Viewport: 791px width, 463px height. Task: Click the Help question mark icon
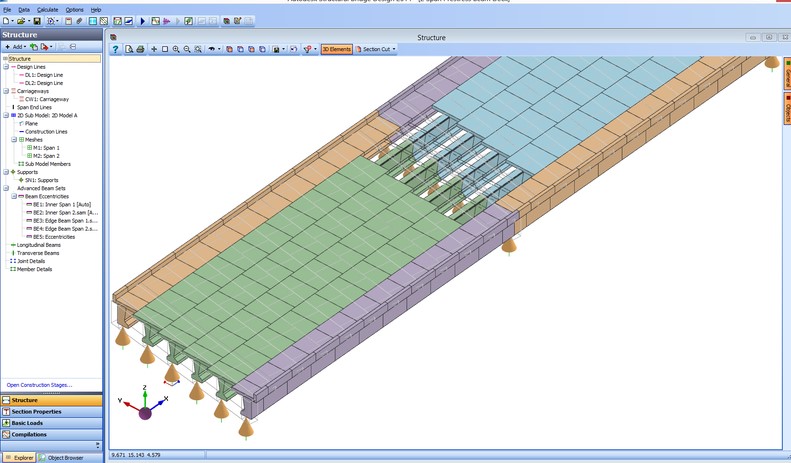115,49
